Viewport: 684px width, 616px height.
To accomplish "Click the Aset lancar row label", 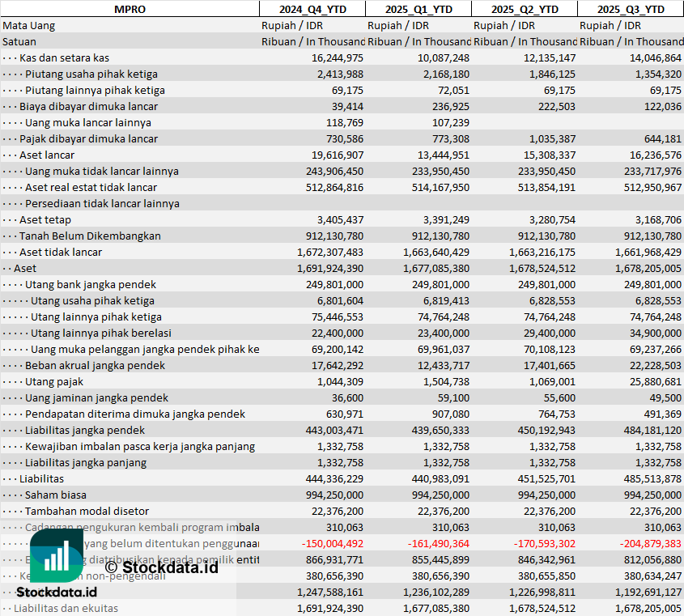I will 47,155.
